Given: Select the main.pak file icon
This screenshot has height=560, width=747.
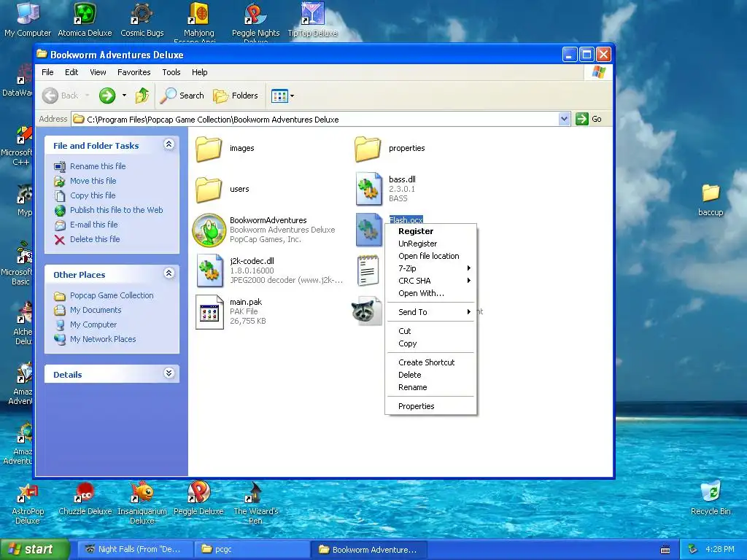Looking at the screenshot, I should pos(209,312).
